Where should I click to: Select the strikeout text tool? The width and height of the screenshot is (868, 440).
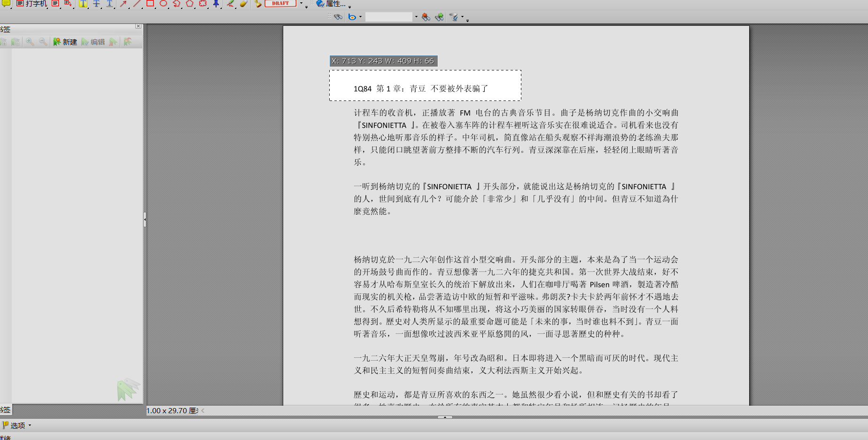(x=96, y=4)
